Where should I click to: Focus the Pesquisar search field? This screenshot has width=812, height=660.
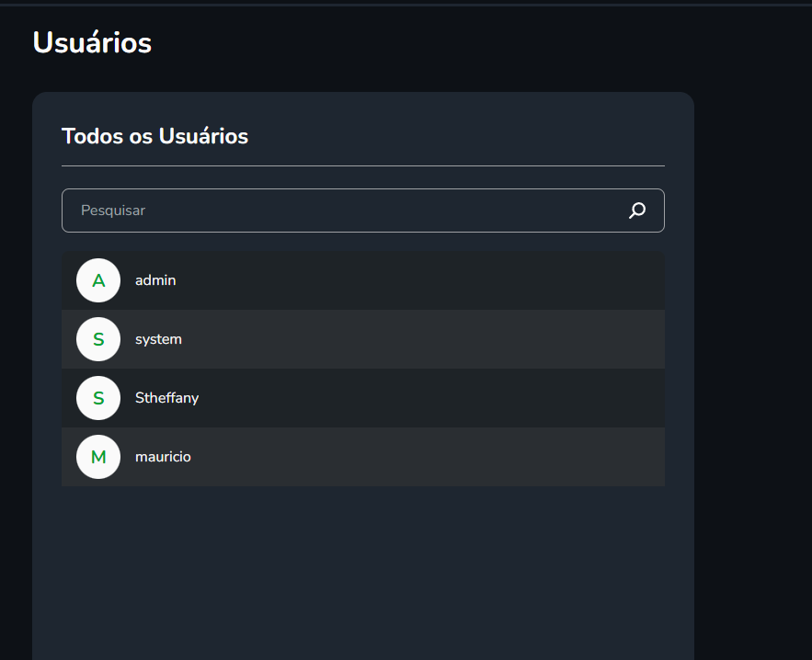pyautogui.click(x=340, y=211)
